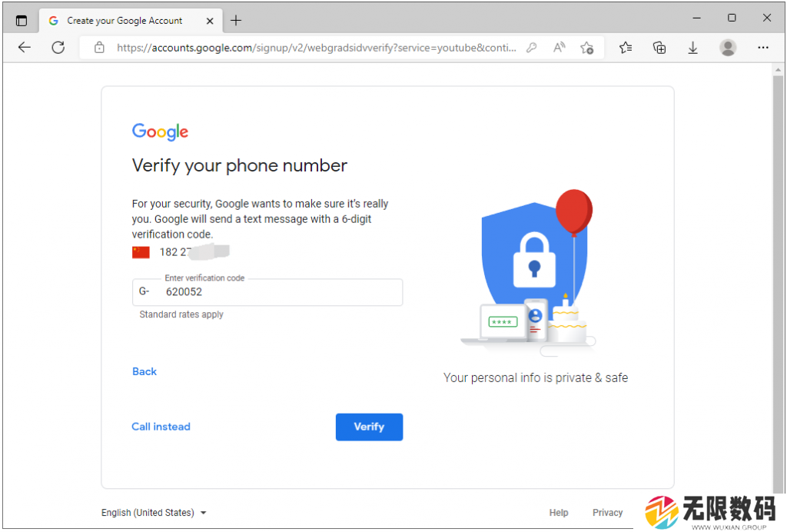This screenshot has width=787, height=532.
Task: Select the Create your Google Account tab
Action: [125, 21]
